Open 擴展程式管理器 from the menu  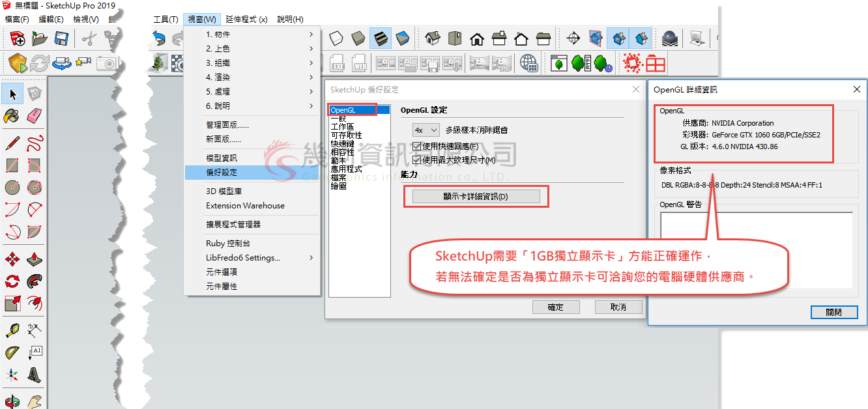click(252, 225)
